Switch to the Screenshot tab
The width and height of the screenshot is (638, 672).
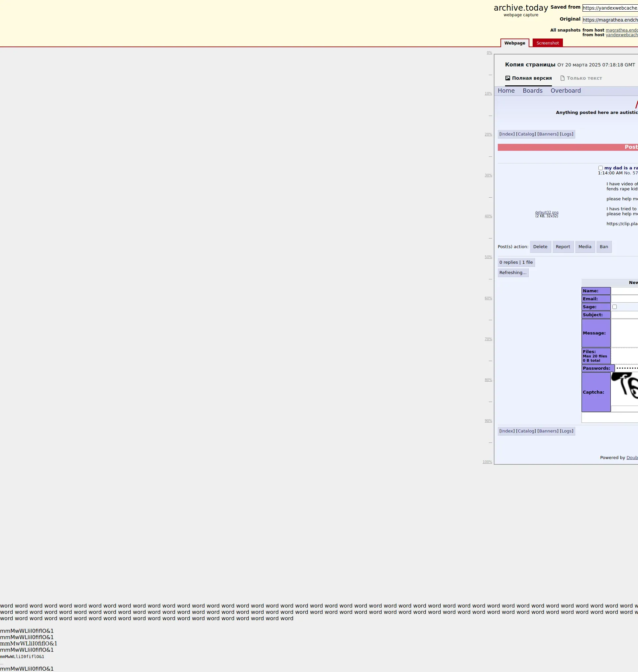pyautogui.click(x=547, y=43)
